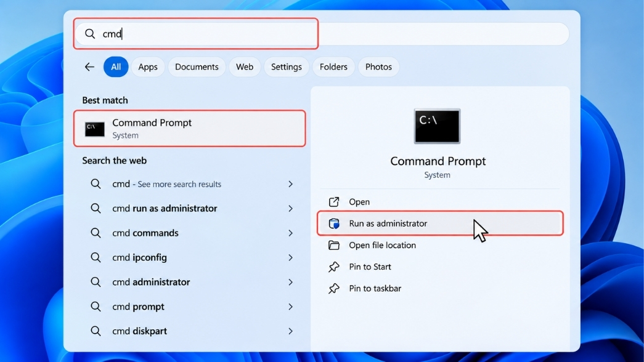
Task: Choose Pin to taskbar
Action: tap(440, 289)
